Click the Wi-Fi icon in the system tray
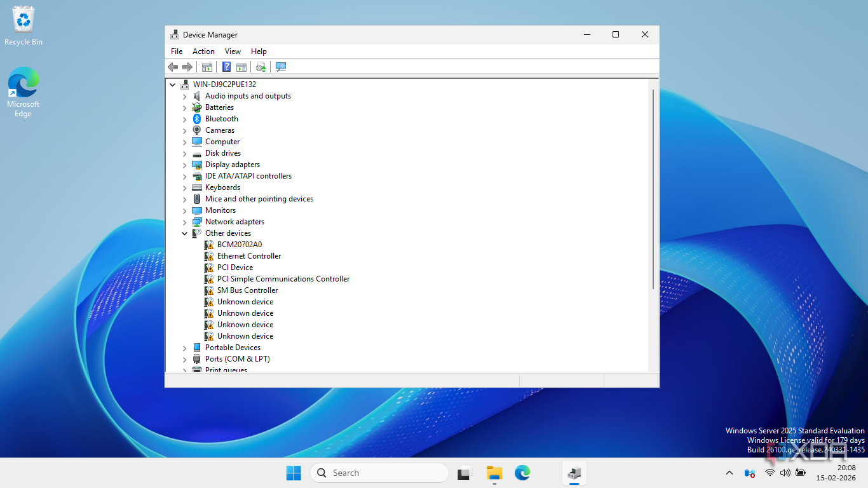This screenshot has height=488, width=868. click(770, 473)
